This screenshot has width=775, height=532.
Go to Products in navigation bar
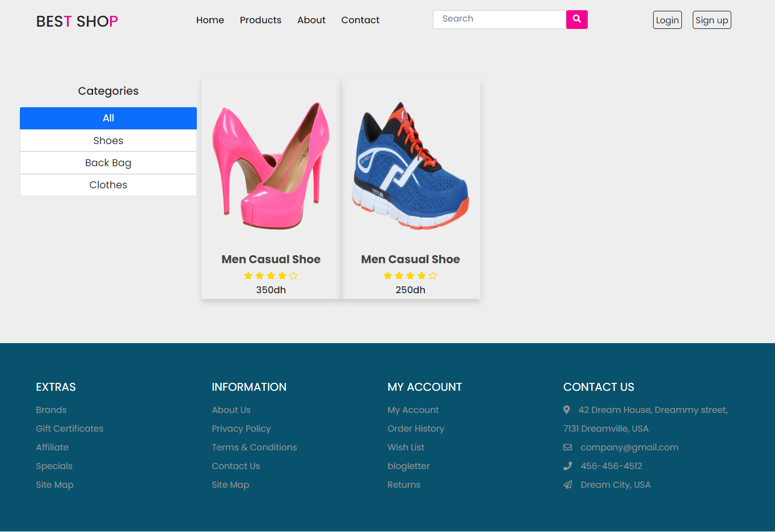point(260,20)
